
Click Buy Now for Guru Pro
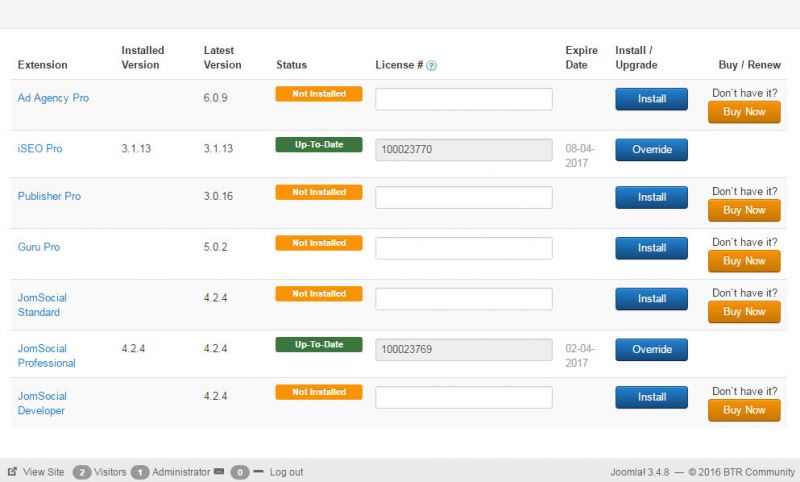744,261
